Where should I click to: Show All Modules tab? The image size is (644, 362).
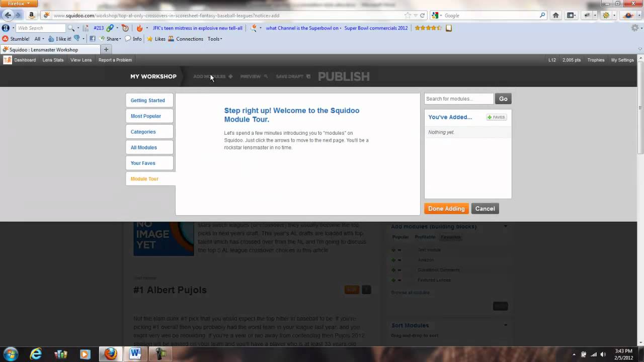[x=149, y=147]
